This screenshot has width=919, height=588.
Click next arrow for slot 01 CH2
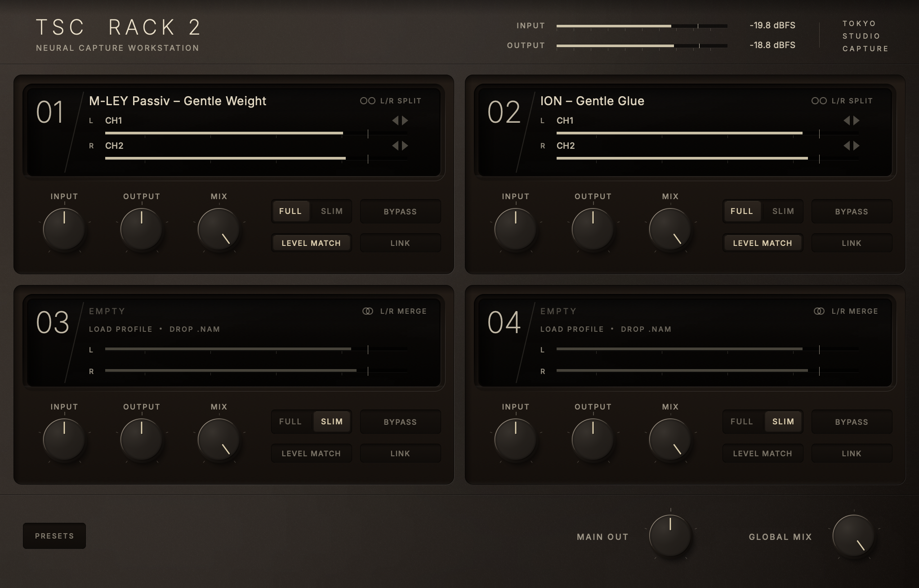point(405,146)
